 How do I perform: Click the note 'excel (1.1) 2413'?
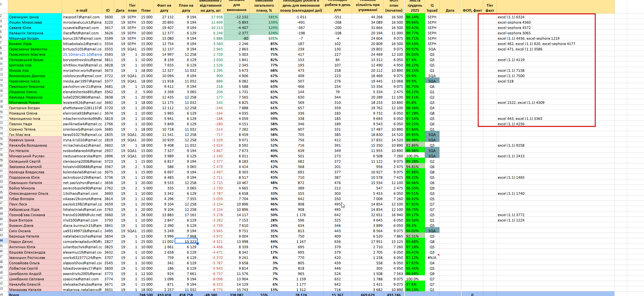(511, 156)
